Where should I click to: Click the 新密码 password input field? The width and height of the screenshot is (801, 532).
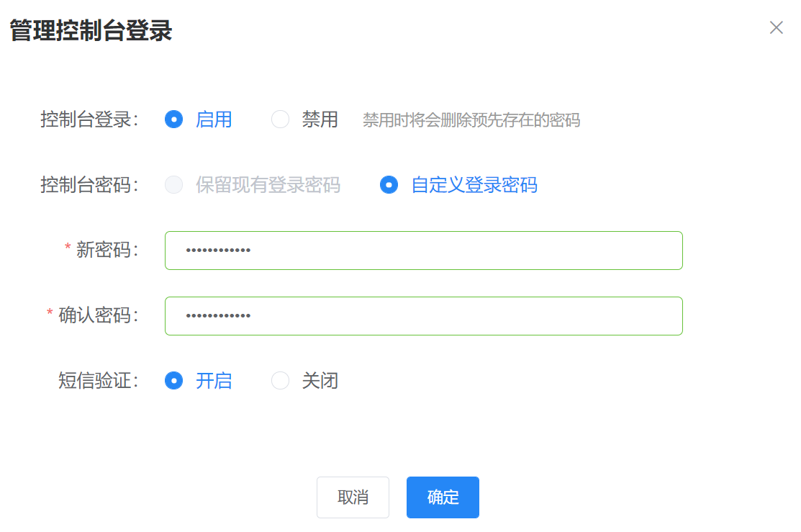point(423,250)
